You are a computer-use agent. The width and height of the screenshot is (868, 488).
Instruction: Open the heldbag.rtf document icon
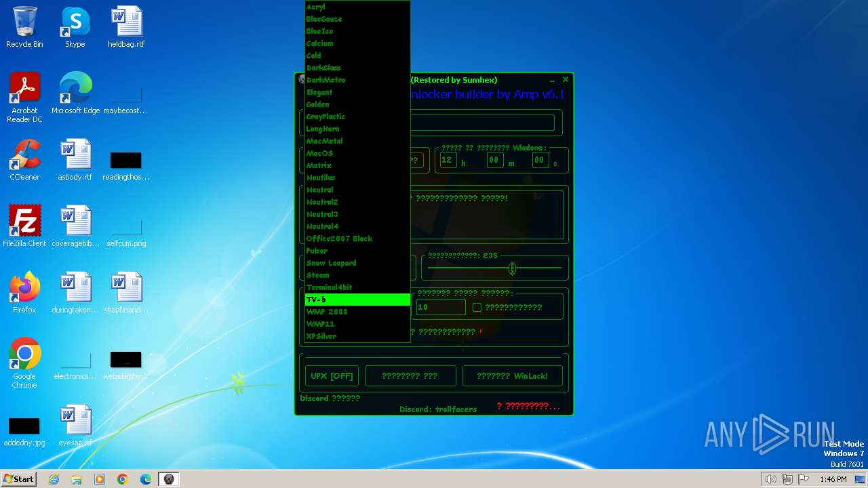click(x=126, y=28)
